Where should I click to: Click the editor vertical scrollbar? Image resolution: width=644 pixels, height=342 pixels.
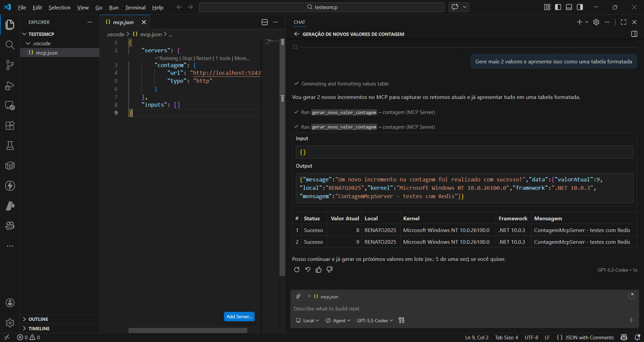(x=282, y=157)
